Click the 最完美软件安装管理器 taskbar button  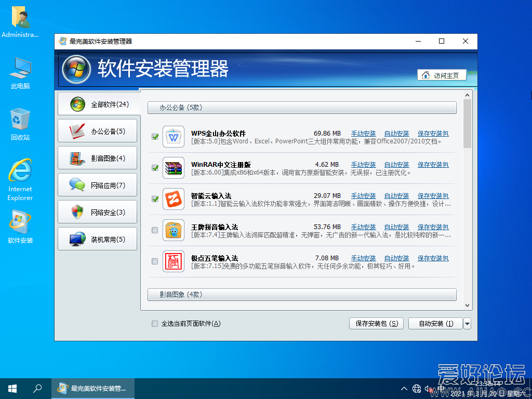coord(93,389)
